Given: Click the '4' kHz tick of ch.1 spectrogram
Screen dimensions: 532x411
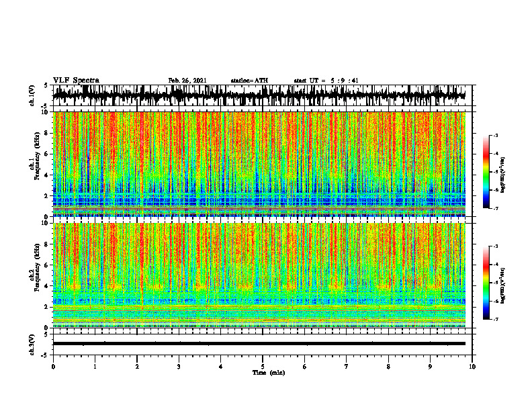Looking at the screenshot, I should [x=47, y=175].
